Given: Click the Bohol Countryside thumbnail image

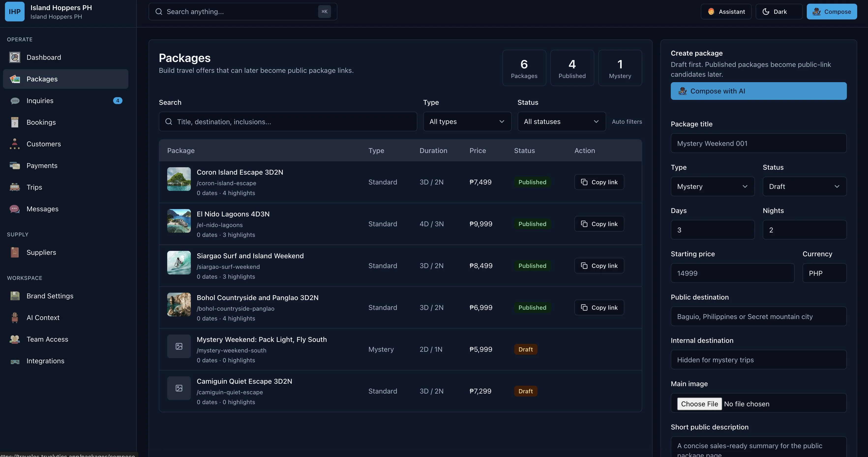Looking at the screenshot, I should tap(179, 304).
